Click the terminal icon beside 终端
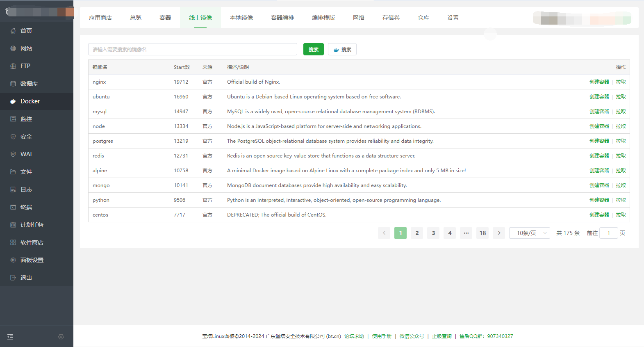Viewport: 644px width, 347px height. tap(13, 207)
